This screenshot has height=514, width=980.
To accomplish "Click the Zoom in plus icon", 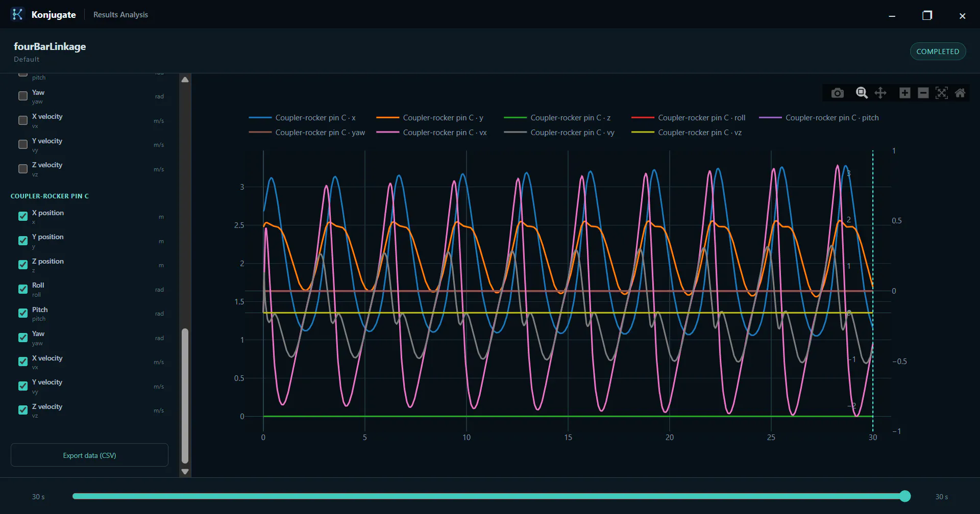I will coord(904,93).
